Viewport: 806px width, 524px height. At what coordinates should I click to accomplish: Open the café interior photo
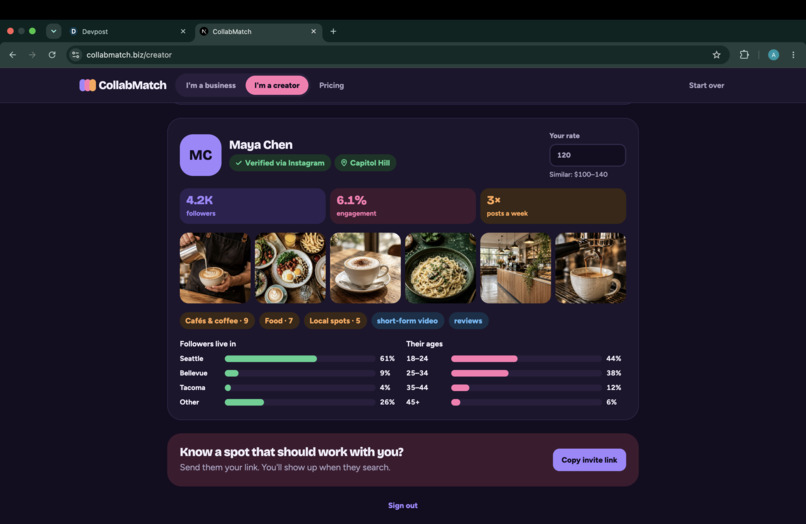coord(515,268)
